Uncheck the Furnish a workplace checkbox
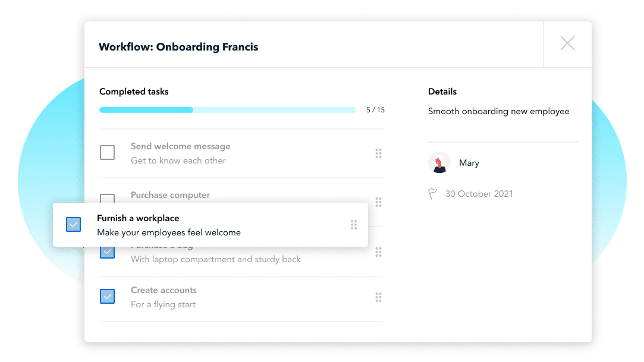The image size is (644, 362). pos(74,225)
